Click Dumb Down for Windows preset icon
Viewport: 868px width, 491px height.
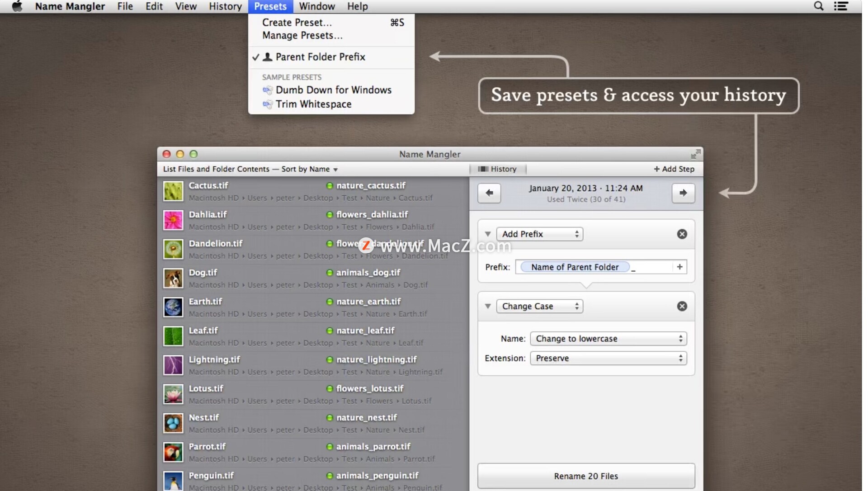click(x=268, y=90)
